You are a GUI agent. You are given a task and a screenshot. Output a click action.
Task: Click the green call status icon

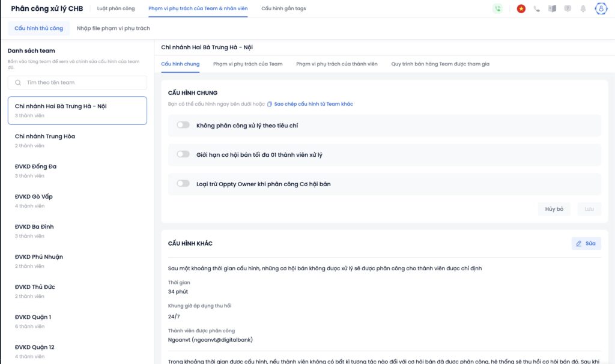tap(497, 9)
